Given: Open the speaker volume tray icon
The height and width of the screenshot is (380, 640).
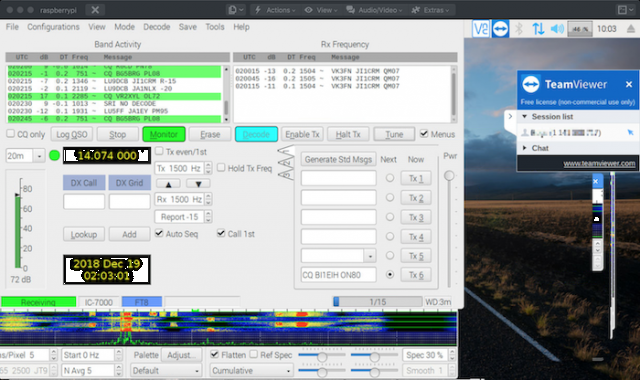Looking at the screenshot, I should point(557,29).
